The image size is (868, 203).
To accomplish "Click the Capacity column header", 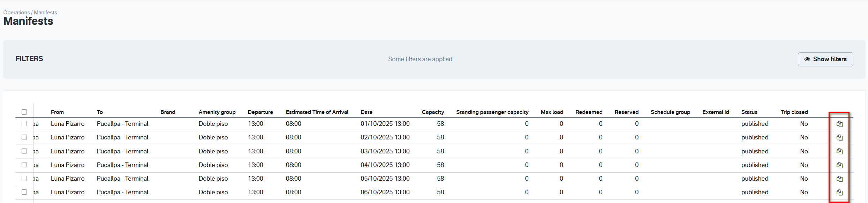I will point(433,112).
